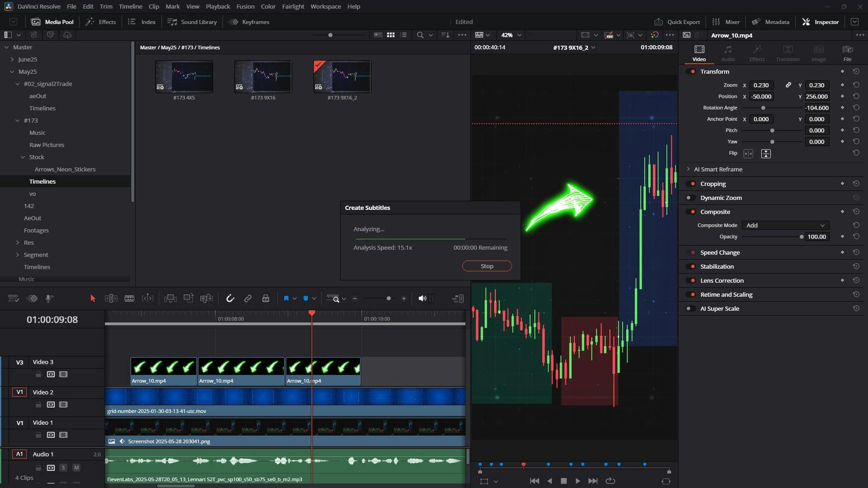Toggle the Sound Library panel
868x488 pixels.
(192, 22)
